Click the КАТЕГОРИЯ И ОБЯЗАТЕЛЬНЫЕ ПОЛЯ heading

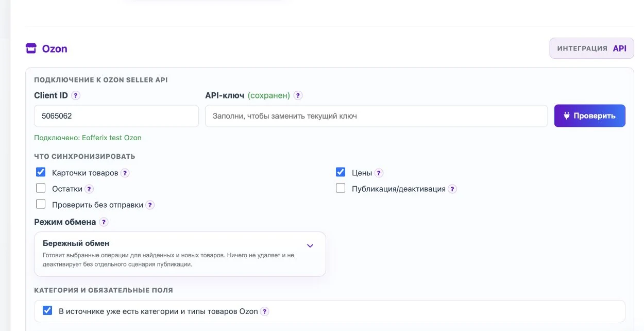pyautogui.click(x=104, y=290)
